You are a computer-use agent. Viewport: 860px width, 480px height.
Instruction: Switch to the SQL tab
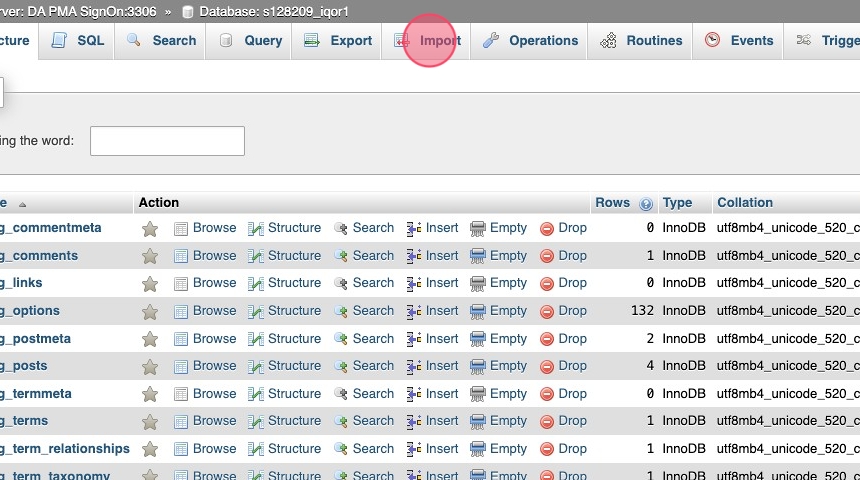78,41
